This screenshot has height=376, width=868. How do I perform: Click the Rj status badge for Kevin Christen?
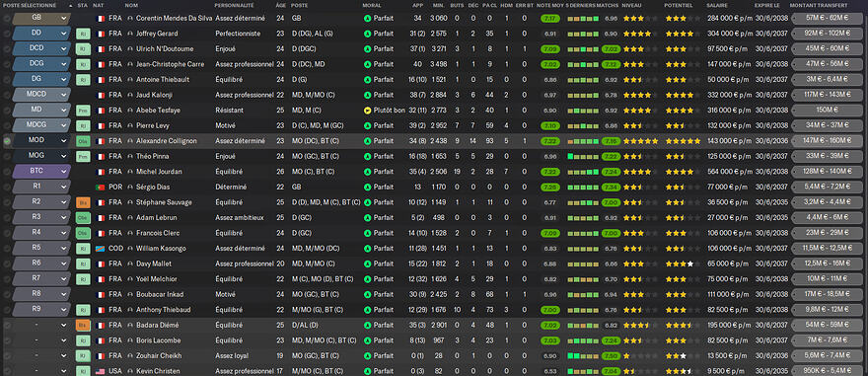83,371
